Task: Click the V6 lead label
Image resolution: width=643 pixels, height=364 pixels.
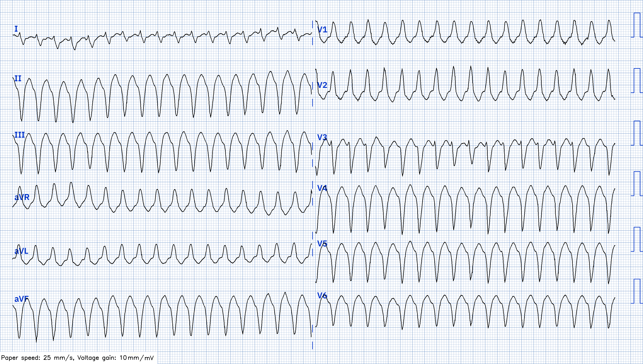Action: point(322,296)
